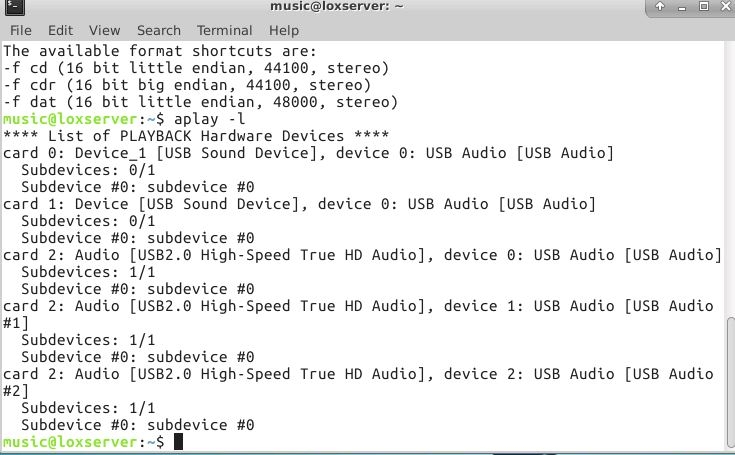735x455 pixels.
Task: Open the View menu
Action: (x=104, y=30)
